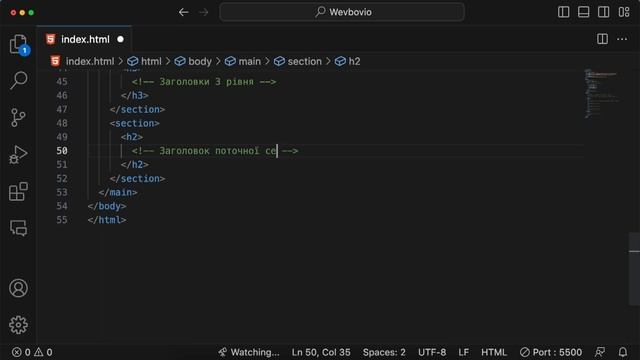
Task: Open the Accounts icon
Action: click(x=18, y=288)
